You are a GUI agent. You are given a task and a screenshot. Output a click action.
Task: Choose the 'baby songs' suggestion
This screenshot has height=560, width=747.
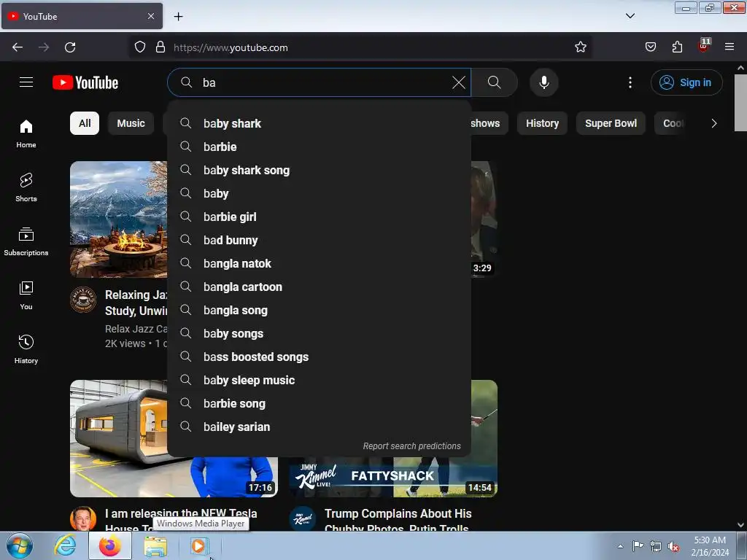(320, 333)
